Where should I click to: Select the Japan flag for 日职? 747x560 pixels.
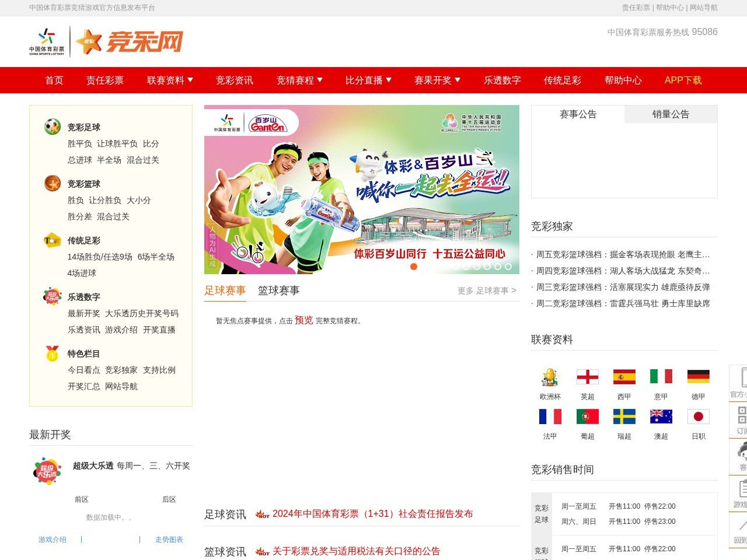[x=699, y=416]
